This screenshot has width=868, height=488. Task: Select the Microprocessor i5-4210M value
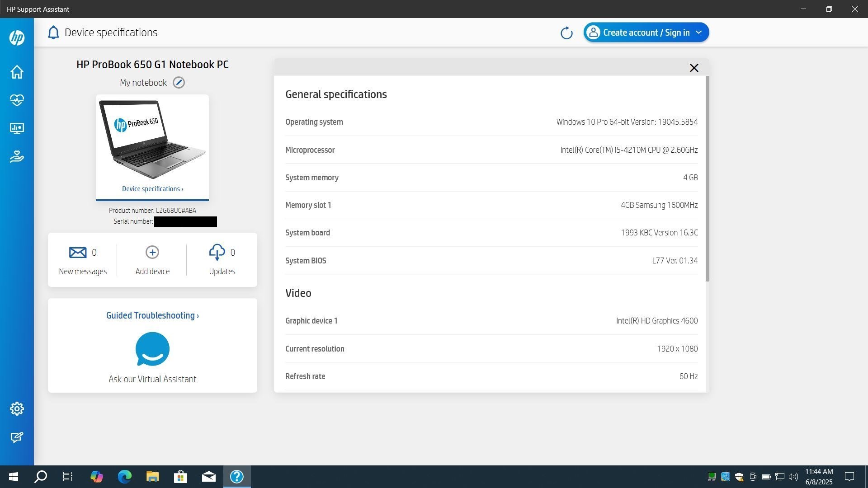629,150
